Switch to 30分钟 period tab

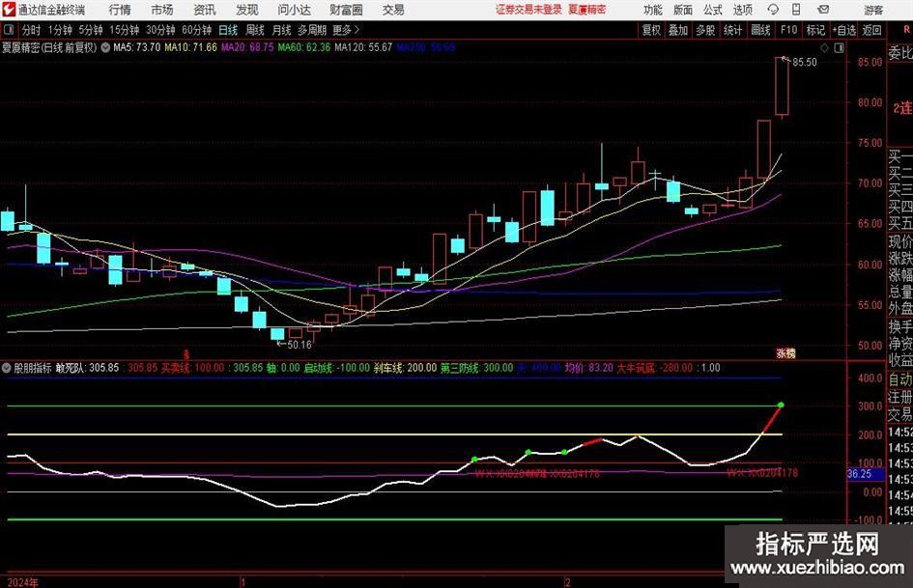[x=160, y=30]
